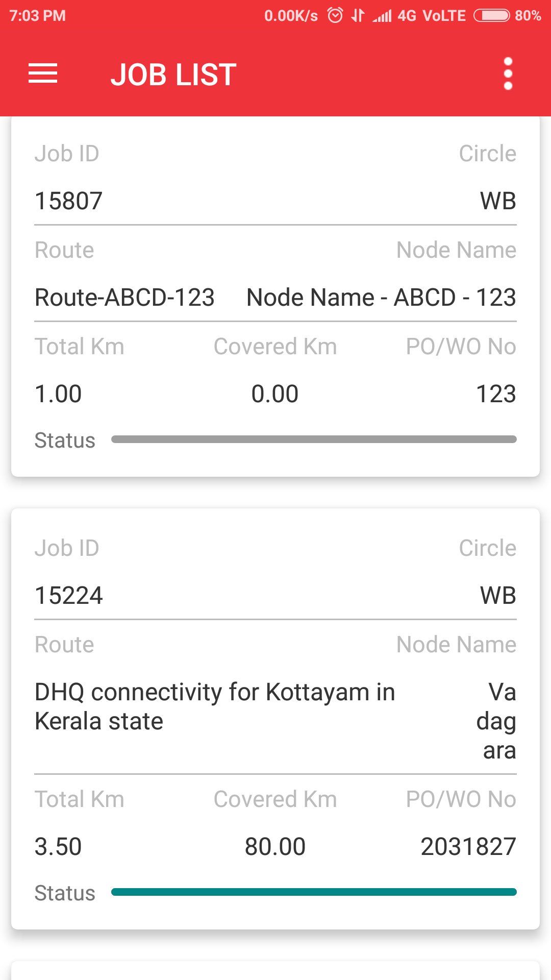Tap covered km value 80.00
Screen dimensions: 551x980
[x=275, y=846]
